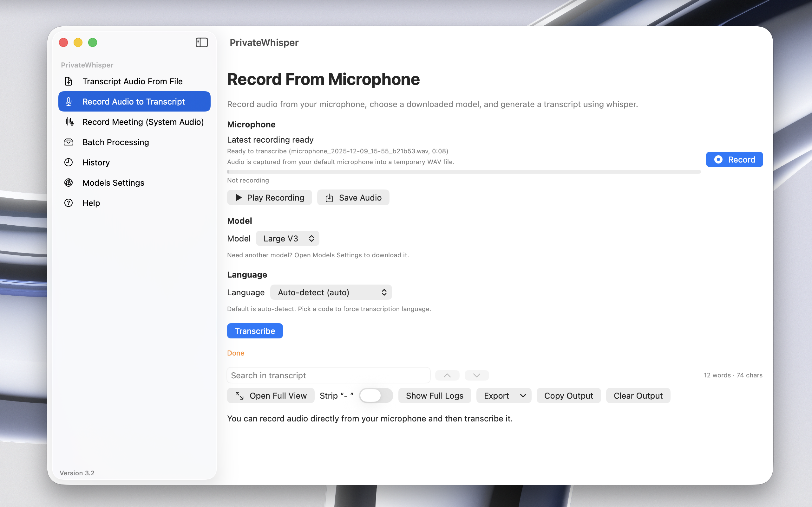Select Record Audio to Transcript in sidebar
The height and width of the screenshot is (507, 812).
pos(134,102)
